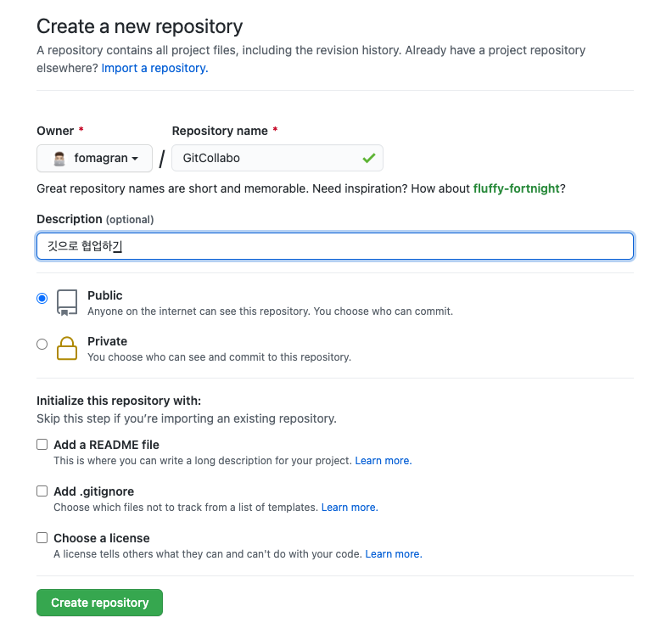Check the Add .gitignore option
The width and height of the screenshot is (672, 634).
pos(42,491)
